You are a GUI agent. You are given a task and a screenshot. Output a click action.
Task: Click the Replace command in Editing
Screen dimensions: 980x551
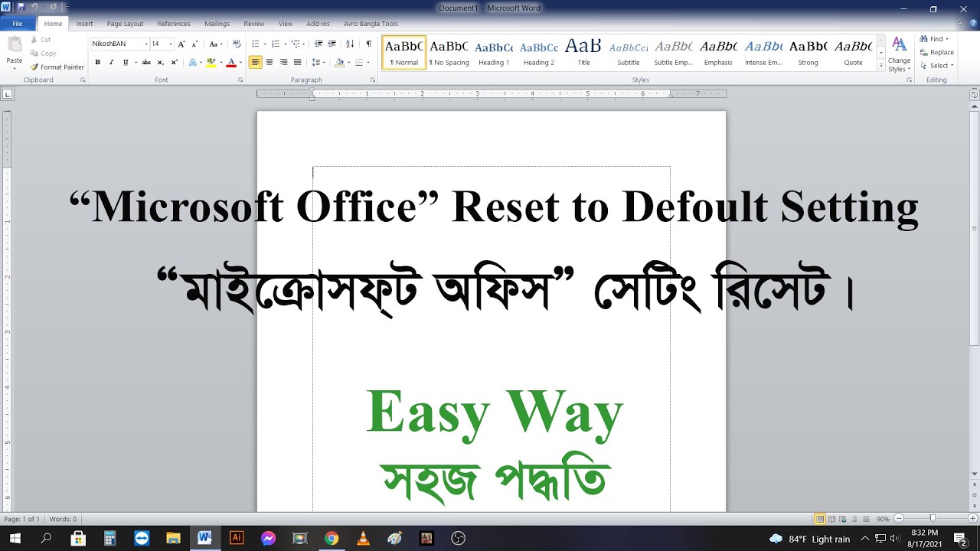coord(936,52)
